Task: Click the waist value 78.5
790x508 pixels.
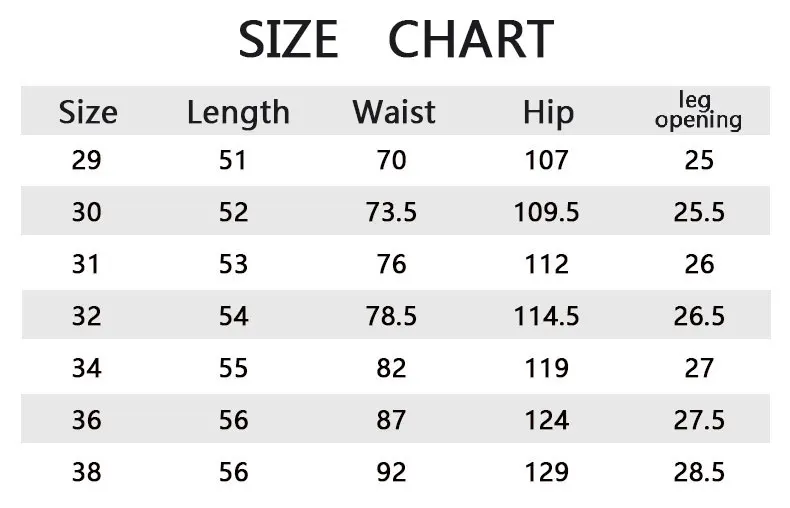Action: [392, 316]
